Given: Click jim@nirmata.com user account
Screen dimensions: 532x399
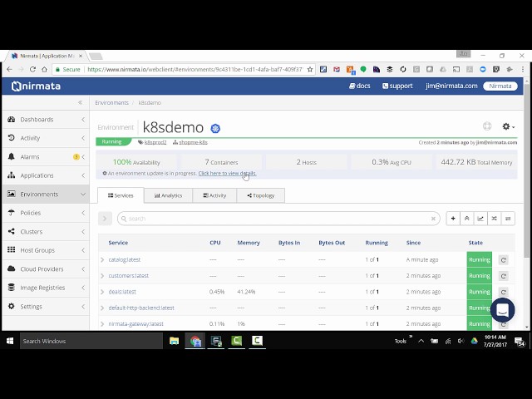Looking at the screenshot, I should pyautogui.click(x=451, y=86).
